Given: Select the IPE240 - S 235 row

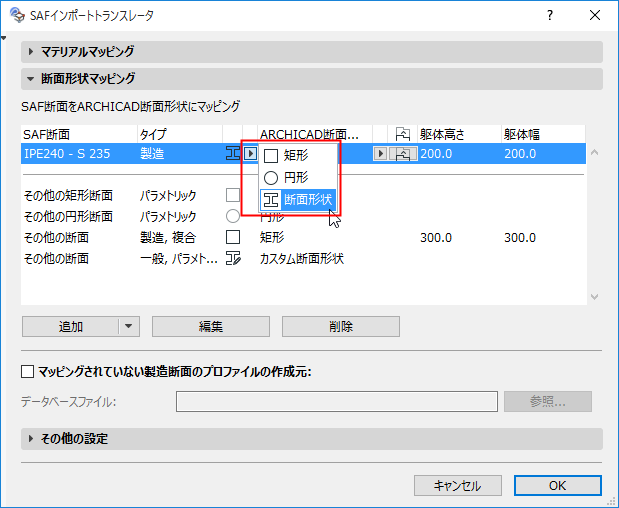Looking at the screenshot, I should [303, 153].
